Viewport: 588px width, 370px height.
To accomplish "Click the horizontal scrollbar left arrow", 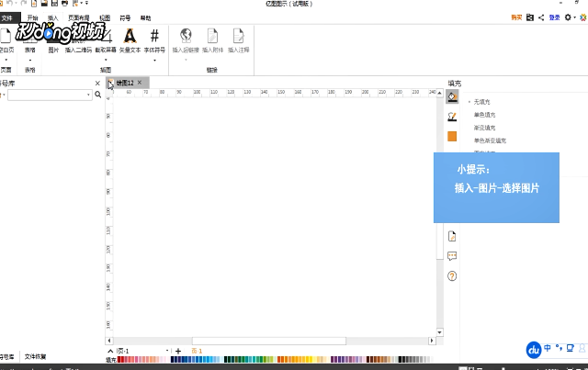I will click(x=109, y=341).
